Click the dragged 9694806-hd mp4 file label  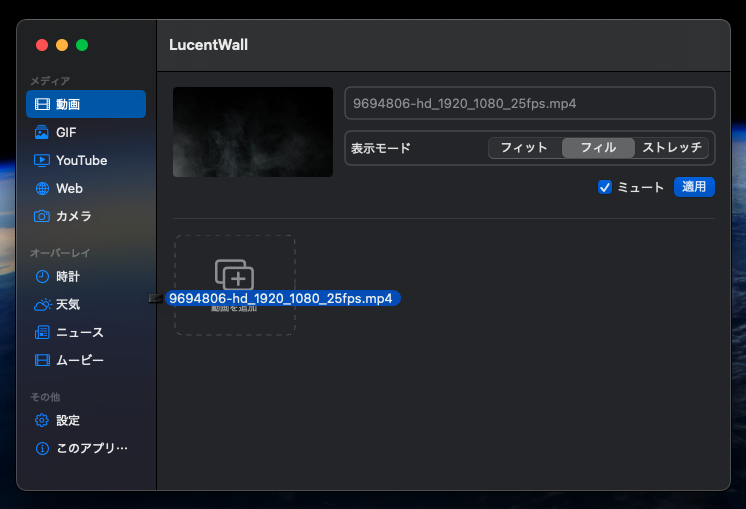pos(281,298)
